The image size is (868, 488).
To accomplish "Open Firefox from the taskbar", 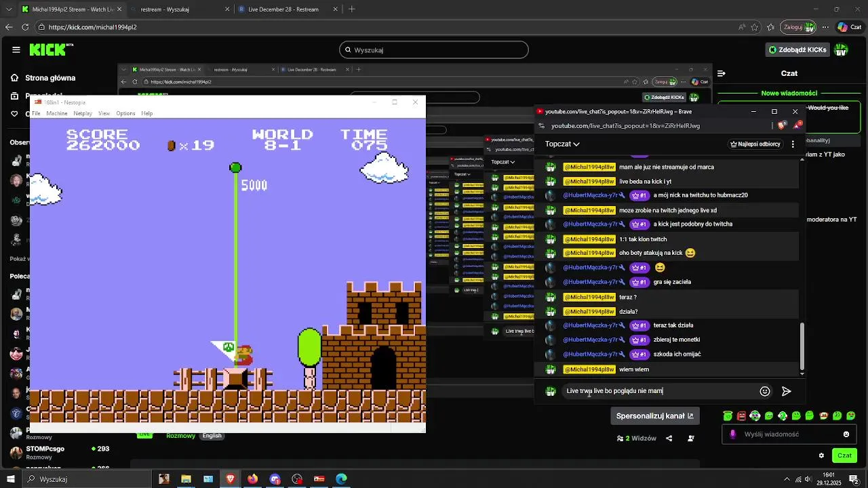I will pos(253,479).
